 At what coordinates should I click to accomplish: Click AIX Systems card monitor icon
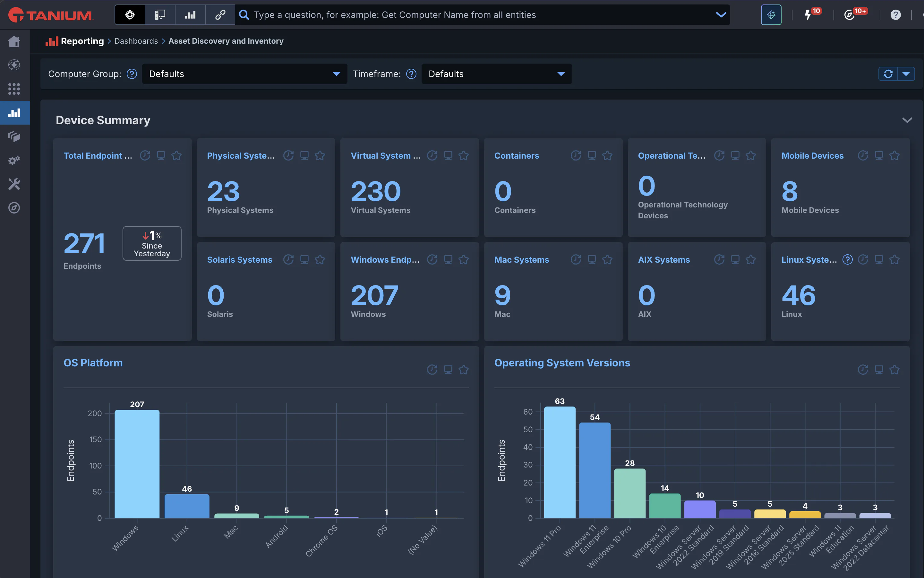tap(735, 259)
